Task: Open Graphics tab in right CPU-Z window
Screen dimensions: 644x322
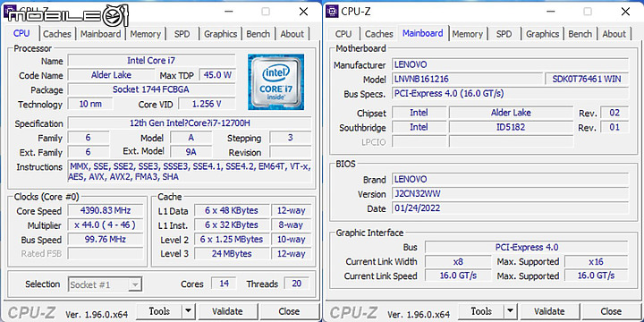Action: (543, 34)
